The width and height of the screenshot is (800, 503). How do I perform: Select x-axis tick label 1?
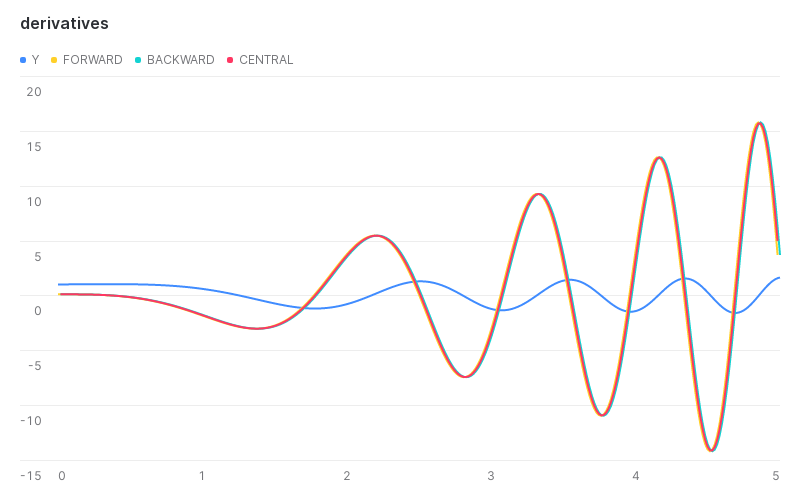coord(203,475)
